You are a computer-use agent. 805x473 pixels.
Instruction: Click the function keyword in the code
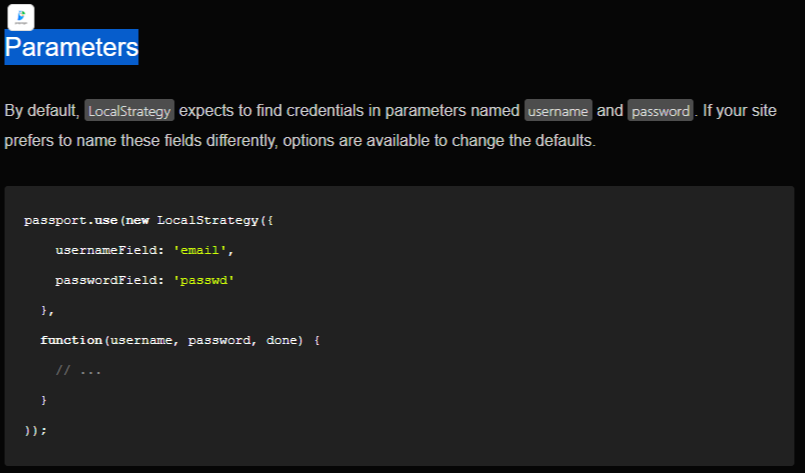pyautogui.click(x=71, y=340)
